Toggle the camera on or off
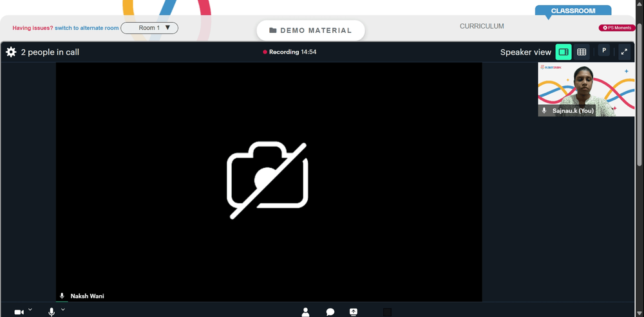644x317 pixels. tap(19, 312)
